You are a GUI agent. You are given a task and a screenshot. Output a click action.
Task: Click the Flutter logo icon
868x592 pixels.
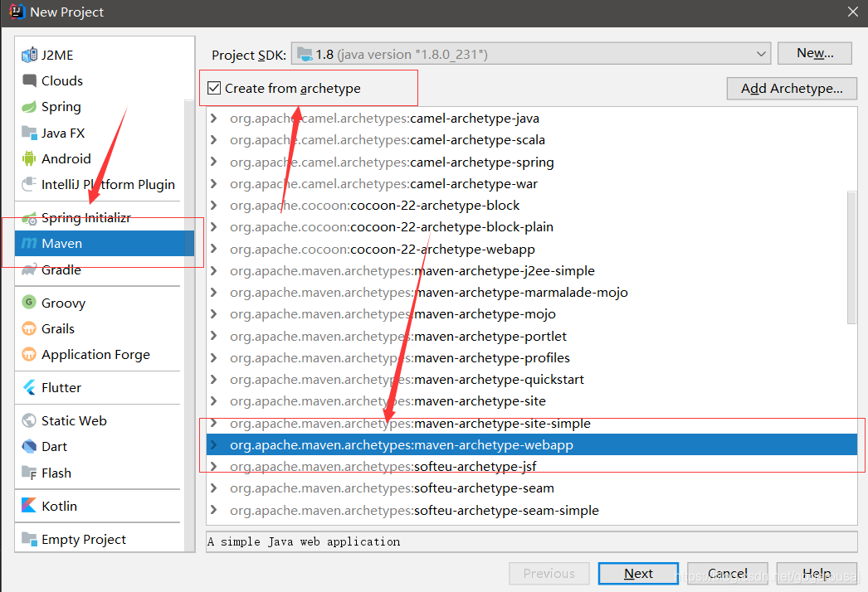coord(29,387)
